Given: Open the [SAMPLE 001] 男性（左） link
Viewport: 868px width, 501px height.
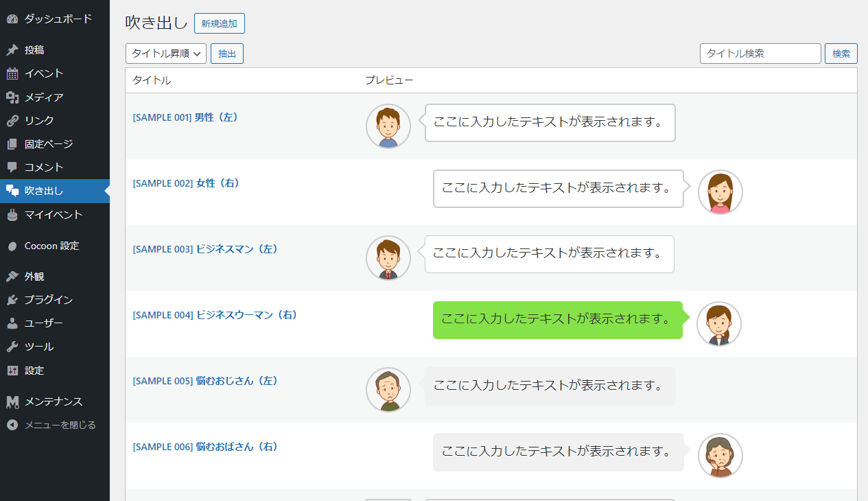Looking at the screenshot, I should 185,117.
